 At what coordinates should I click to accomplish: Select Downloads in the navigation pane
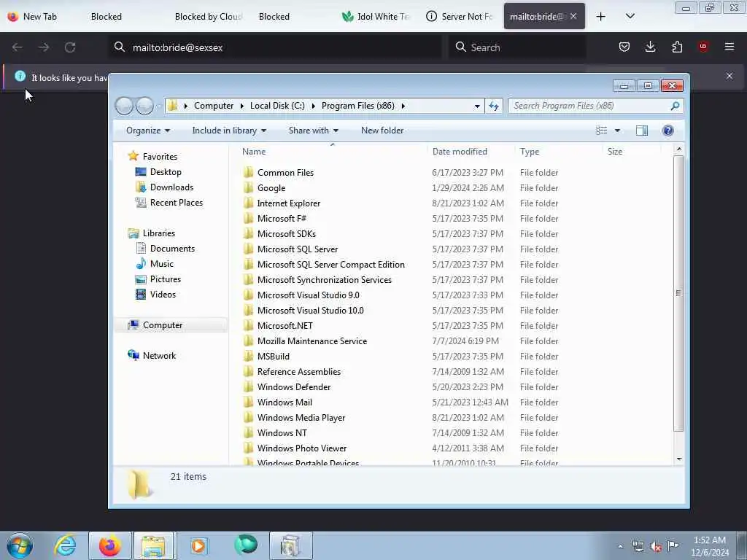coord(171,187)
